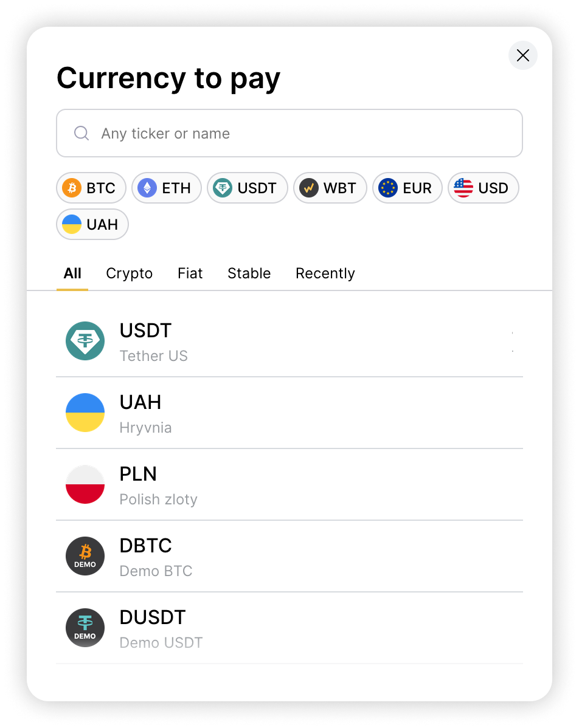Click the Ukrainian flag icon beside Hryvnia
Screen dimensions: 579x728
point(85,413)
